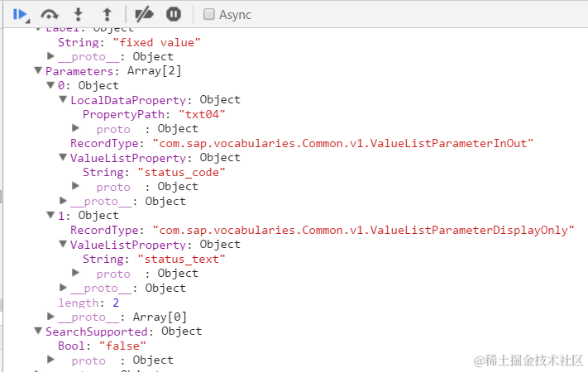Expand __proto__ under Bool "false"
The height and width of the screenshot is (372, 588).
pos(50,360)
